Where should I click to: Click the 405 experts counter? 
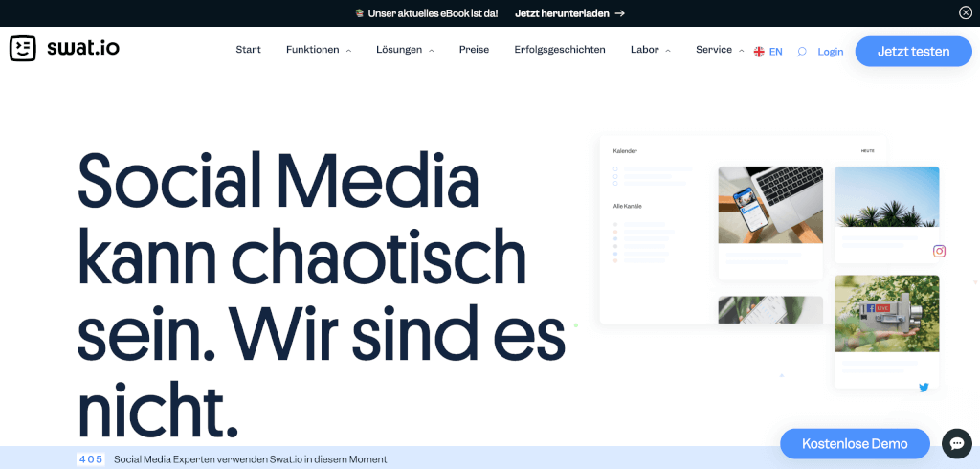click(x=91, y=459)
